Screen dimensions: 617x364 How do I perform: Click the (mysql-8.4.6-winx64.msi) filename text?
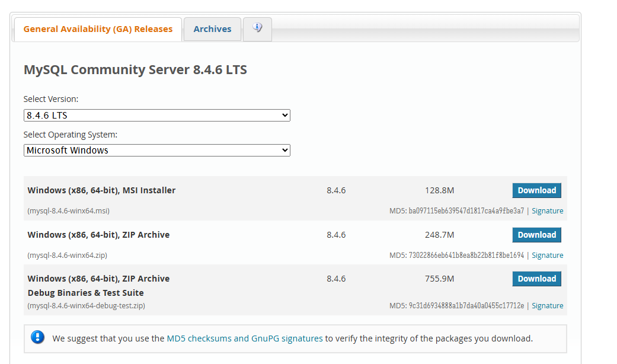(69, 211)
